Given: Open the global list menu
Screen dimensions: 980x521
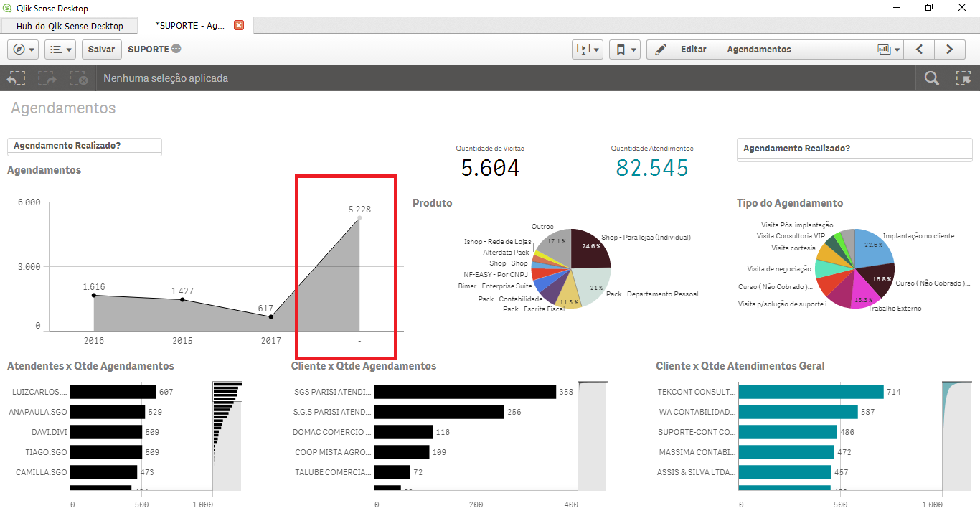Looking at the screenshot, I should pos(61,50).
